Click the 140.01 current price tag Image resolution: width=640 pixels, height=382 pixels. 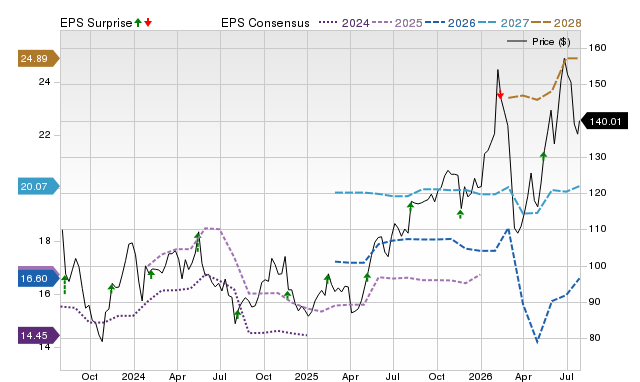tap(604, 121)
